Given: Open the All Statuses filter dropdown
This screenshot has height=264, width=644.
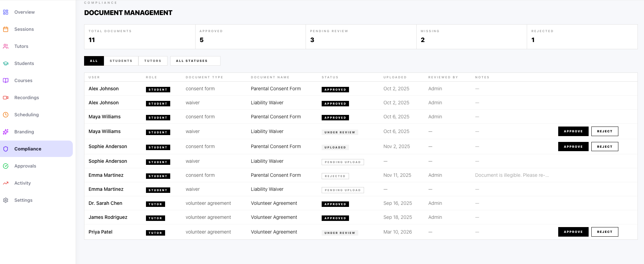Looking at the screenshot, I should click(x=195, y=61).
